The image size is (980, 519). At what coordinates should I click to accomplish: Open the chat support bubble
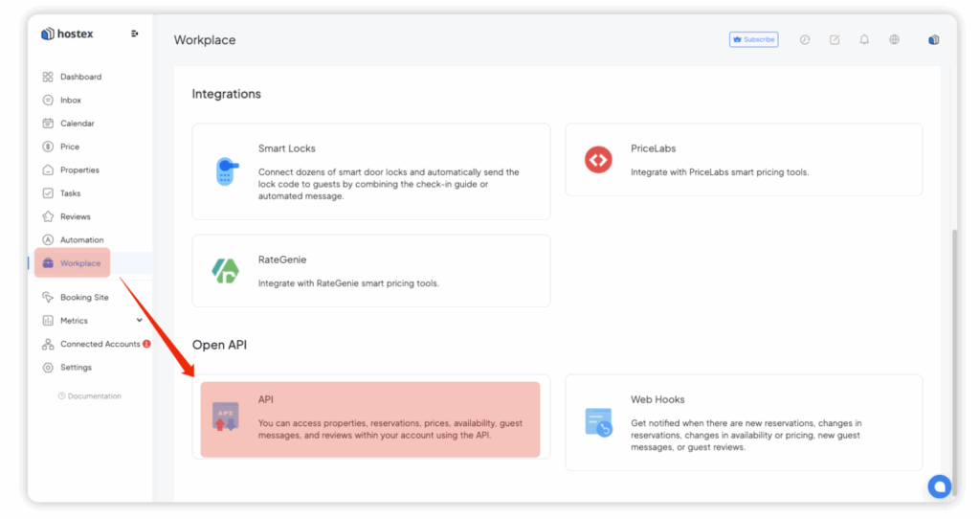(x=939, y=486)
